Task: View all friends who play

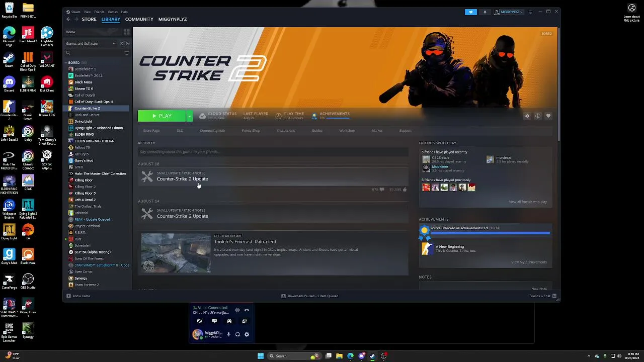Action: point(528,202)
